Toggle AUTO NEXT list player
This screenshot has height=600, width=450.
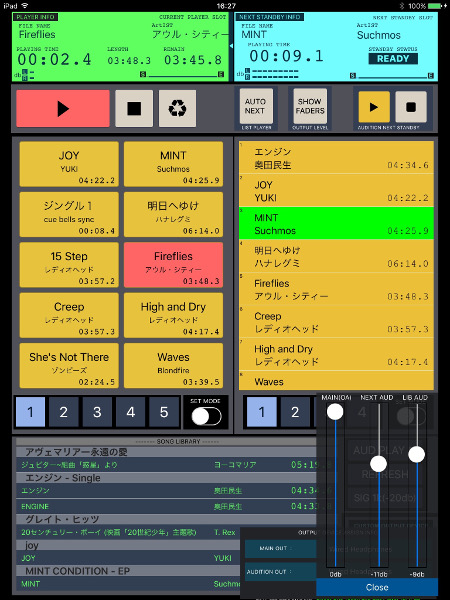click(256, 106)
